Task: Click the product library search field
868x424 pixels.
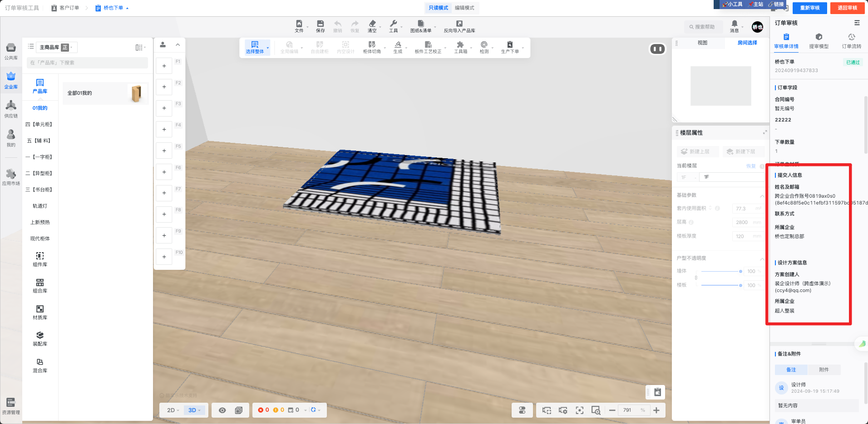Action: tap(87, 63)
